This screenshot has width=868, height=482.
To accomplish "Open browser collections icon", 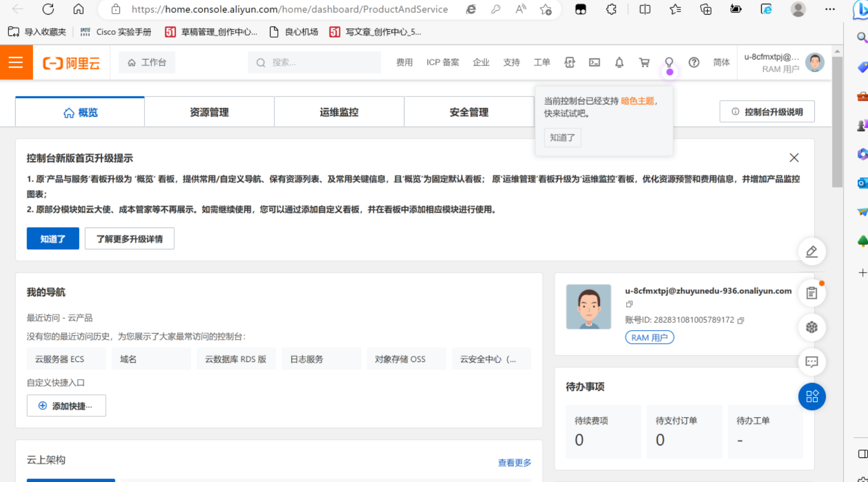I will (x=705, y=9).
